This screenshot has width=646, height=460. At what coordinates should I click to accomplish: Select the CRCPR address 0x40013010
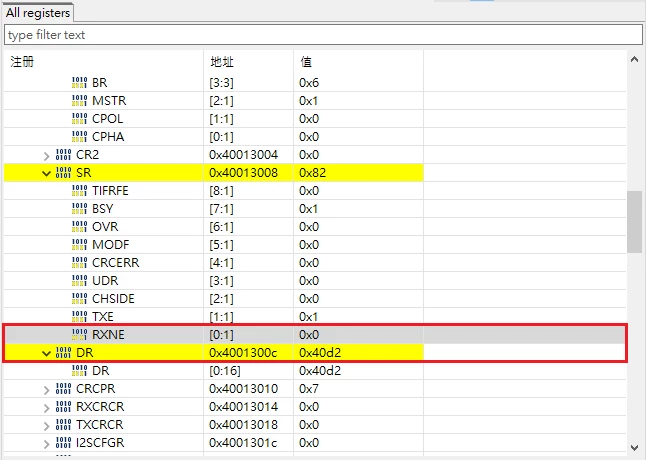coord(243,388)
